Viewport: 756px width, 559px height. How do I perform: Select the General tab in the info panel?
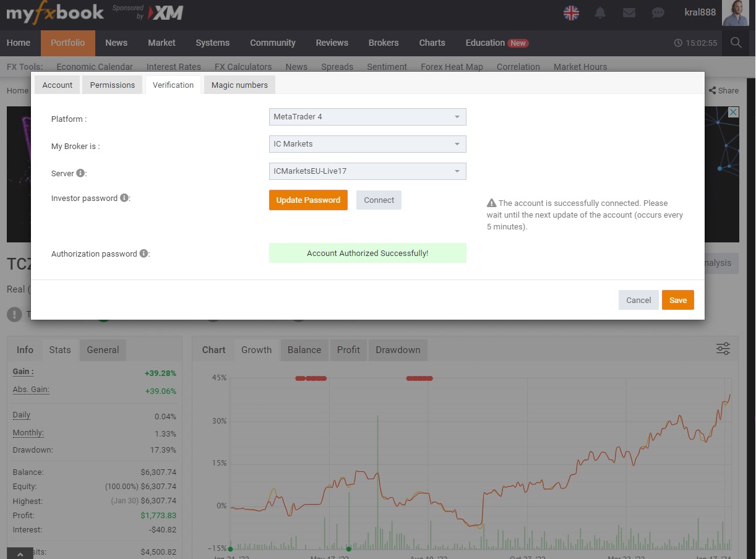[103, 350]
